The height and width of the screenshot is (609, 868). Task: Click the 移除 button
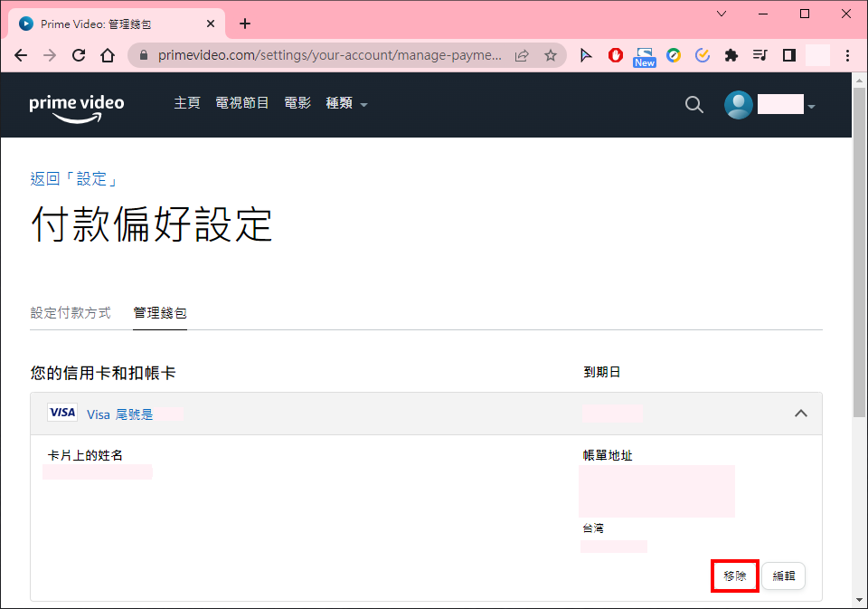734,576
